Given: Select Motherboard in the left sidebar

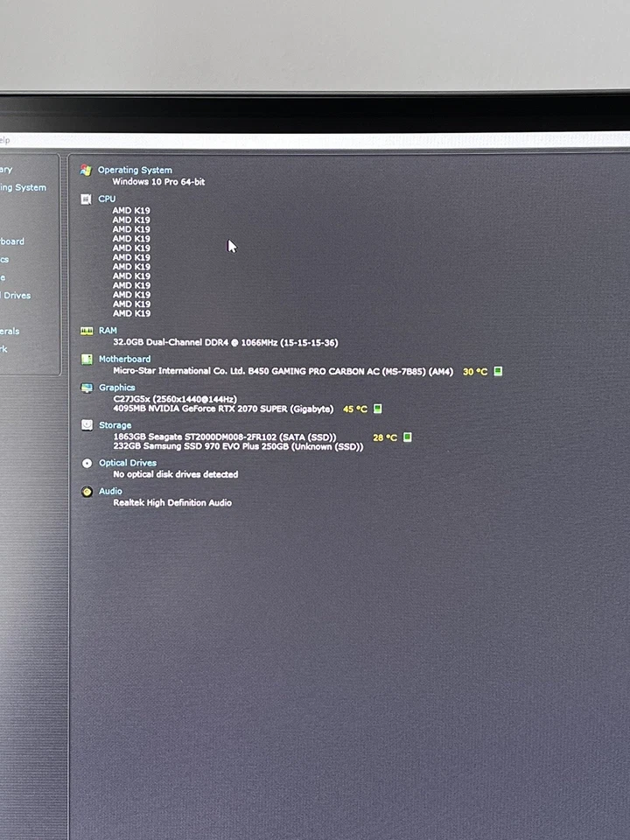Looking at the screenshot, I should coord(11,241).
